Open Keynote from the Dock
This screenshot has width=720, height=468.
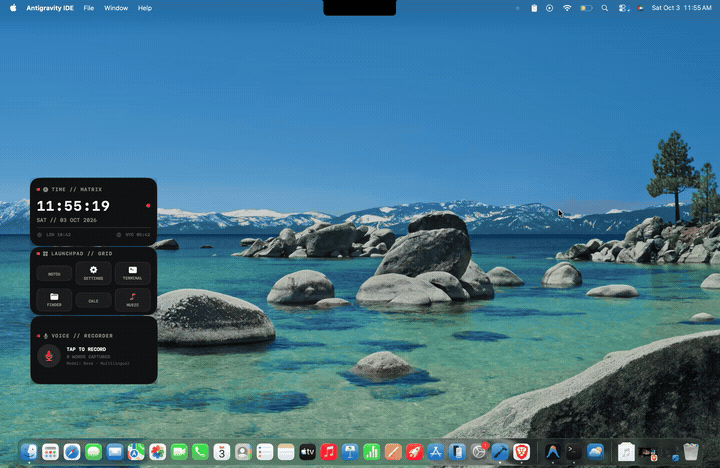(x=350, y=452)
